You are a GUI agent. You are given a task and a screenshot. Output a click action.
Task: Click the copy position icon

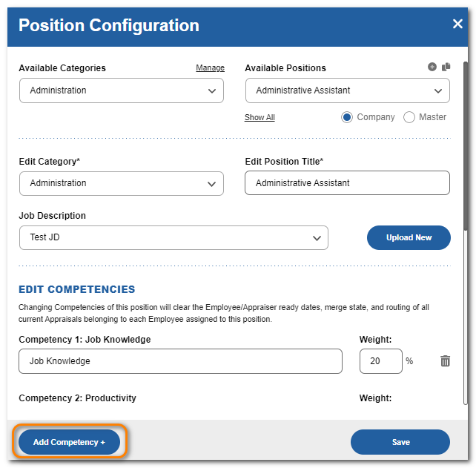pos(446,67)
